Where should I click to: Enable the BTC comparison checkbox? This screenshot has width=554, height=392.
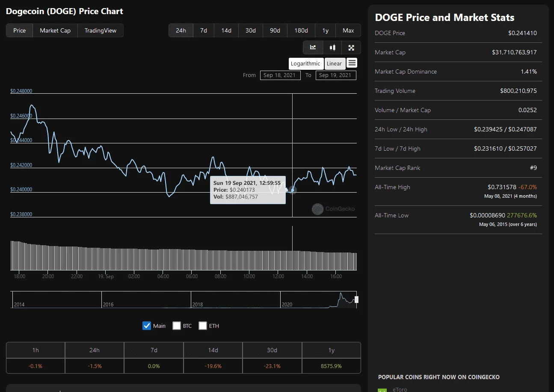(177, 326)
